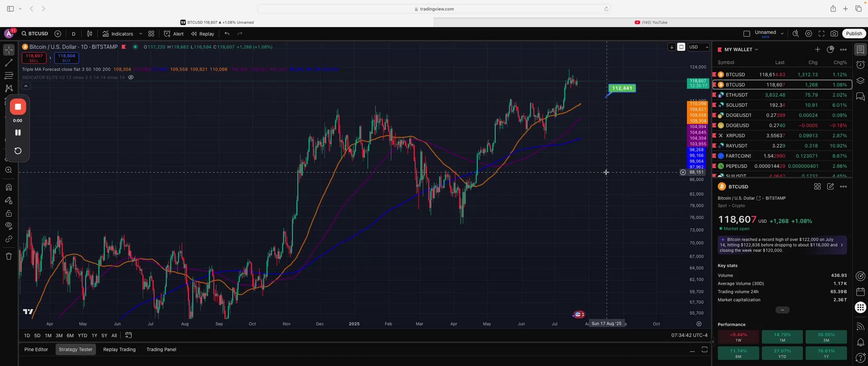Open chart settings hexagon icon
The height and width of the screenshot is (366, 868).
point(809,34)
